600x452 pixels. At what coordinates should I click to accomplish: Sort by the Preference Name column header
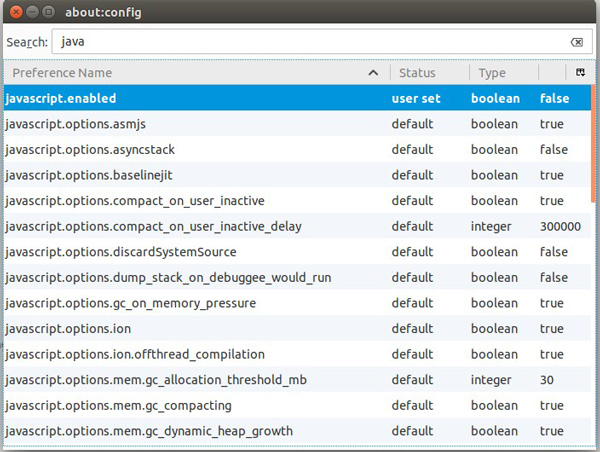point(197,72)
